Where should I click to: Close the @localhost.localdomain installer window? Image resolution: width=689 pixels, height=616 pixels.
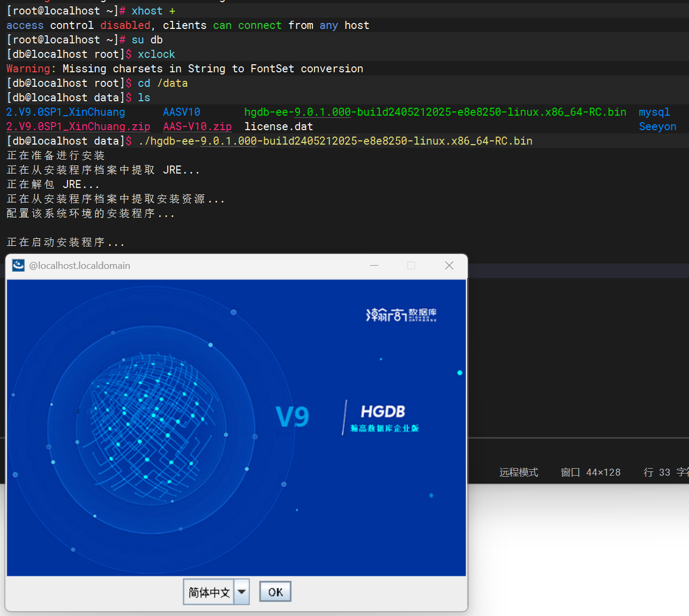click(449, 266)
